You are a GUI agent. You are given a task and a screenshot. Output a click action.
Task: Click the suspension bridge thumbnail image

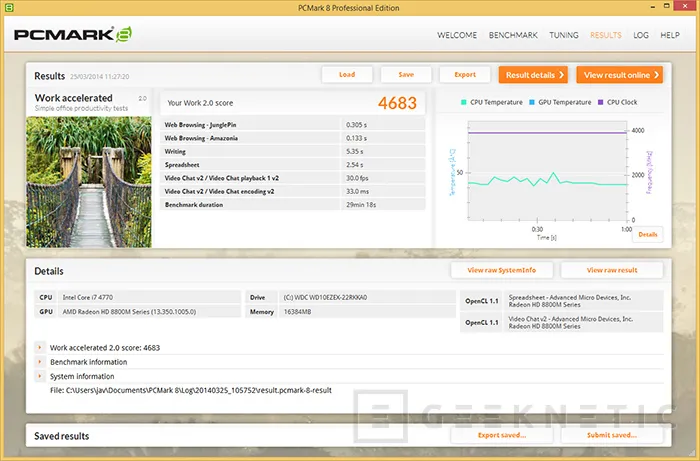click(x=89, y=182)
